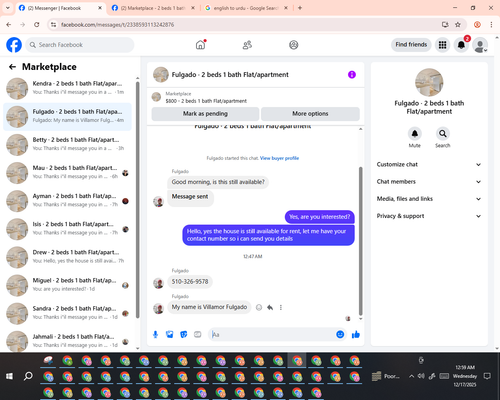Image resolution: width=500 pixels, height=400 pixels.
Task: Open Chrome's three-dot menu
Action: coord(491,25)
